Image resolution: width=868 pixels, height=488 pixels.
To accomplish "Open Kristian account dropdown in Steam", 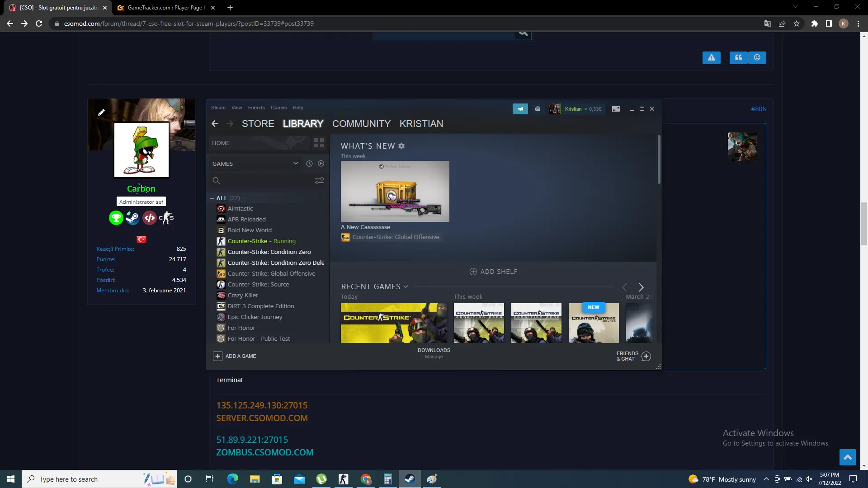I will point(586,109).
